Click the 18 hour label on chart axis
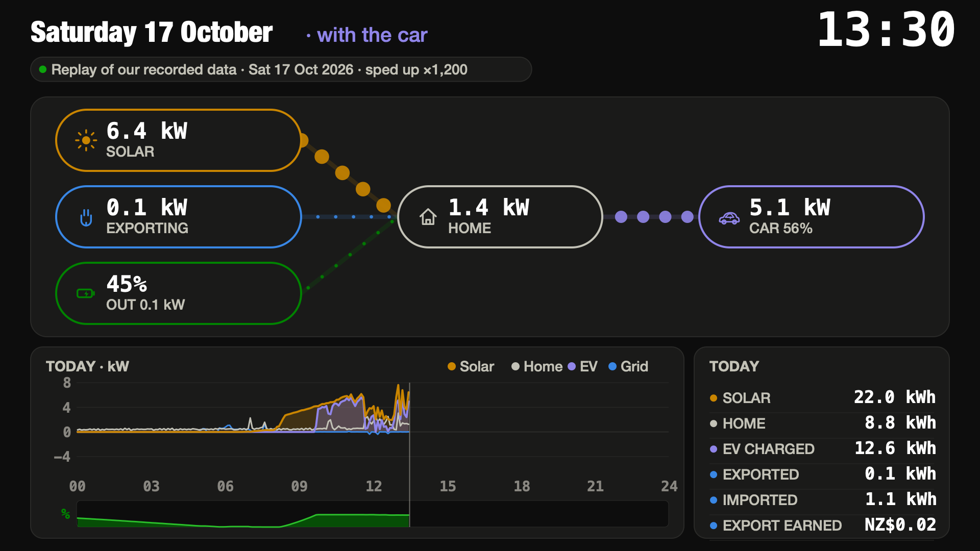The image size is (980, 551). (522, 486)
